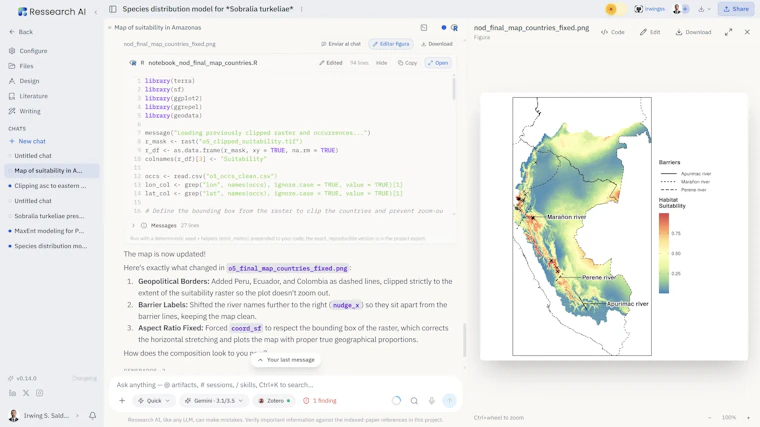Toggle the light/dark theme switch
Viewport: 760px width, 427px height.
point(616,9)
